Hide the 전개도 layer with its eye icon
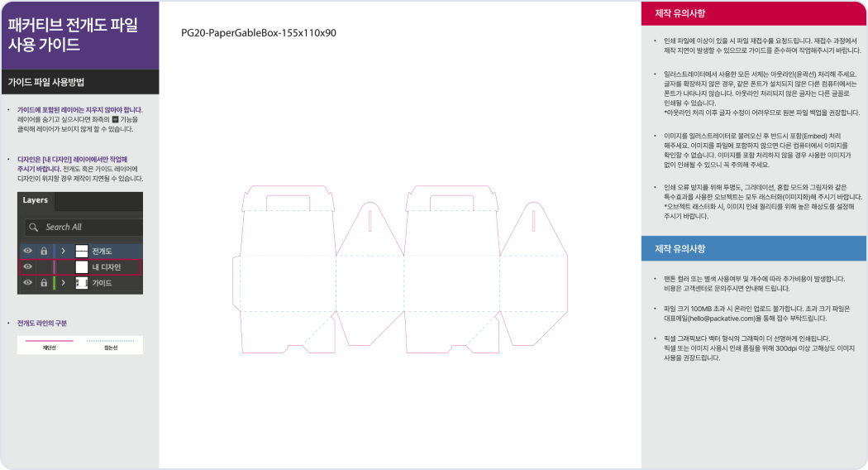868x470 pixels. click(27, 250)
